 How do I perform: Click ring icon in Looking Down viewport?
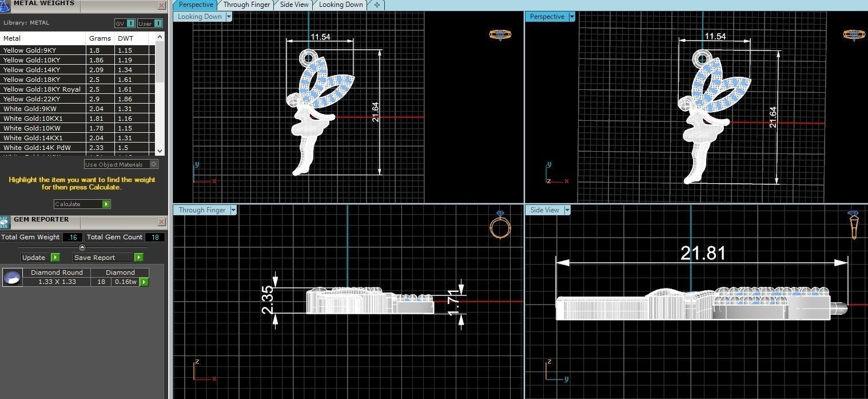[500, 35]
